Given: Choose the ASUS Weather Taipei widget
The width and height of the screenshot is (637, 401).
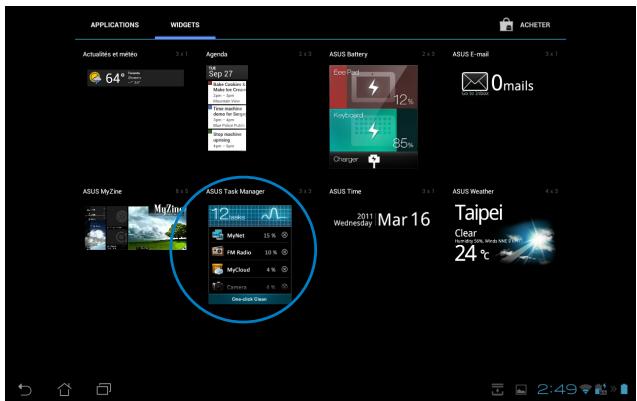Looking at the screenshot, I should click(504, 234).
